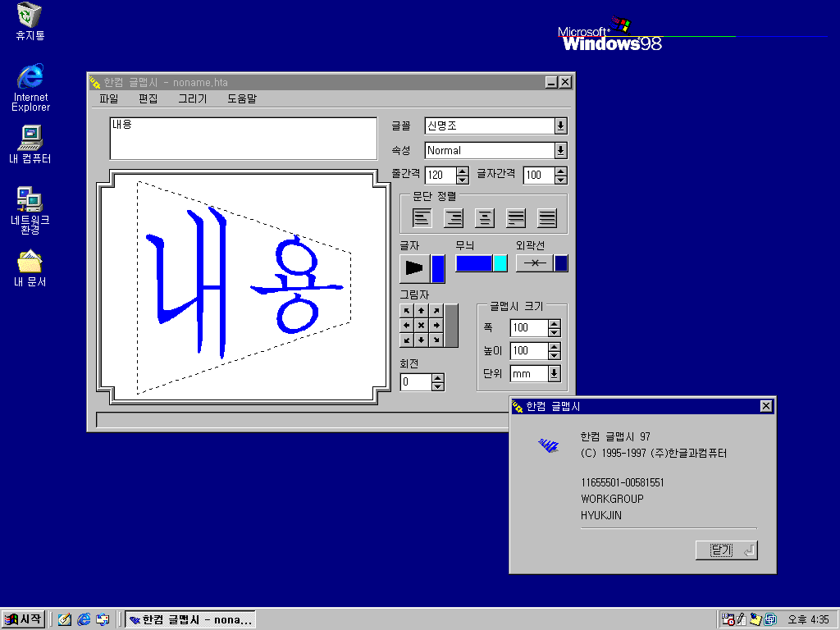Set shadow direction to down
The height and width of the screenshot is (630, 840).
coord(422,340)
